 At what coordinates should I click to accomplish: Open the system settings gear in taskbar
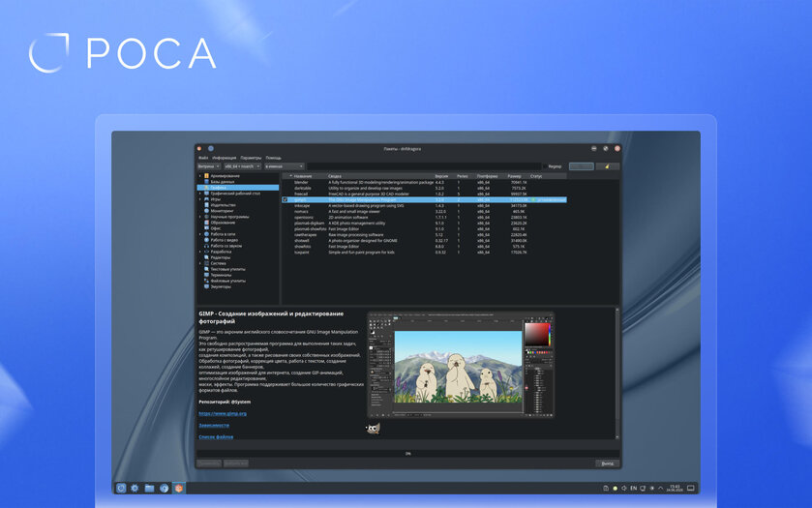[x=135, y=488]
